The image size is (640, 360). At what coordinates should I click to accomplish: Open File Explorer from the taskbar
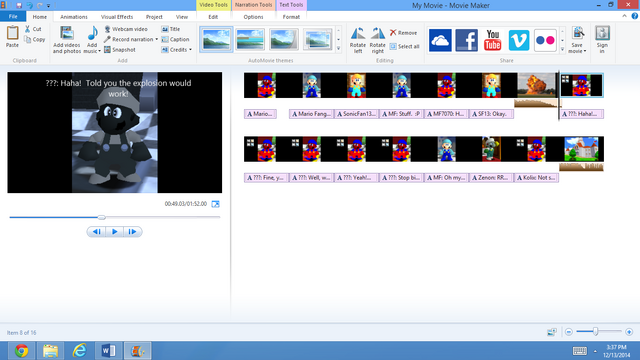click(x=50, y=351)
